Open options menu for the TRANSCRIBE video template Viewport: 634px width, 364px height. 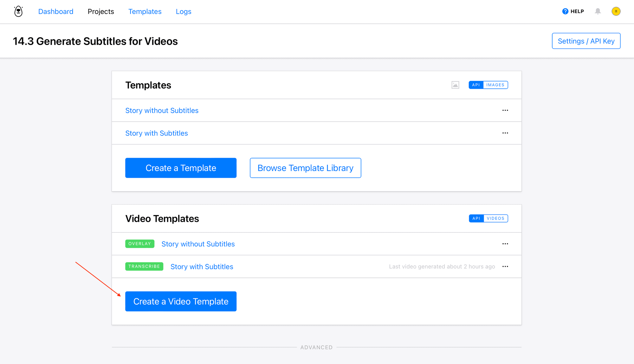(x=505, y=267)
